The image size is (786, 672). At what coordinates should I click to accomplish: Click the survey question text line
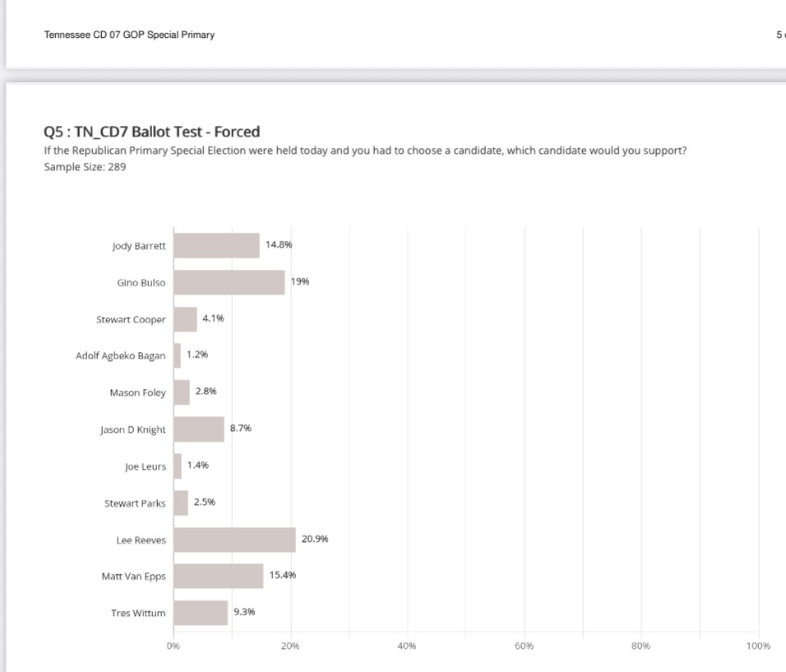click(x=365, y=151)
